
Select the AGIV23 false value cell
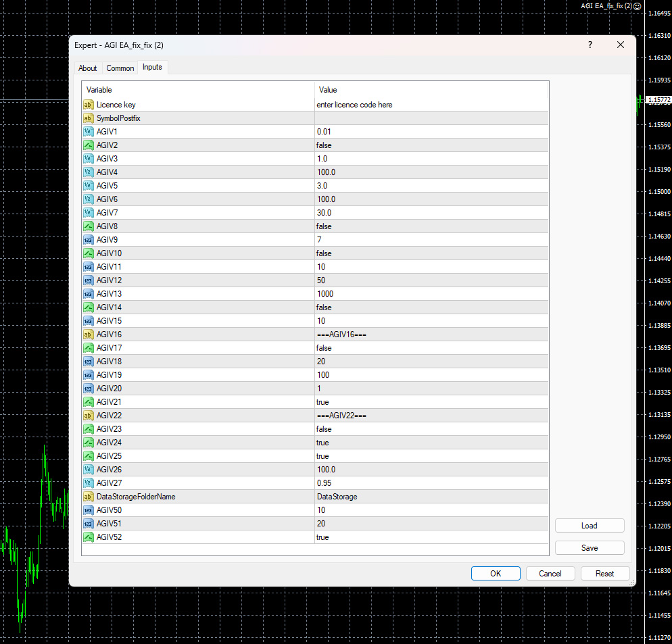[x=431, y=429]
